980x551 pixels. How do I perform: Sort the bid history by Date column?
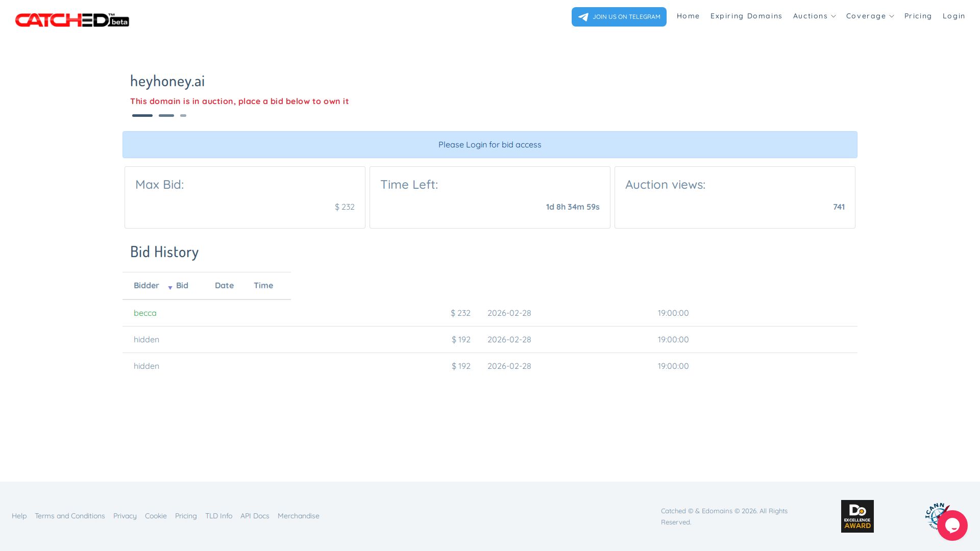pyautogui.click(x=224, y=286)
